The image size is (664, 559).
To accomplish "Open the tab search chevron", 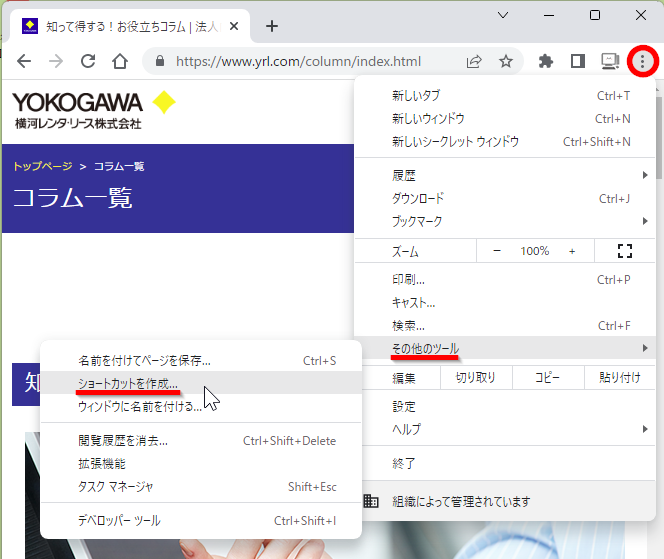I will (x=503, y=15).
